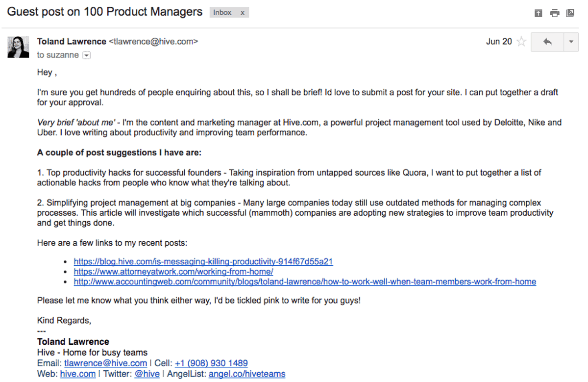Open email in new window icon
The height and width of the screenshot is (382, 588).
tap(570, 13)
